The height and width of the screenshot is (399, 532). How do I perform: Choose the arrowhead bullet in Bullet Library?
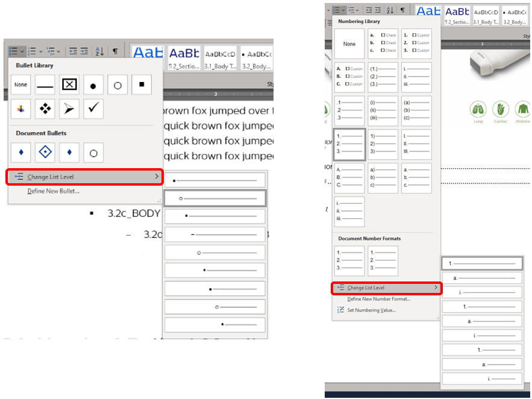point(69,109)
